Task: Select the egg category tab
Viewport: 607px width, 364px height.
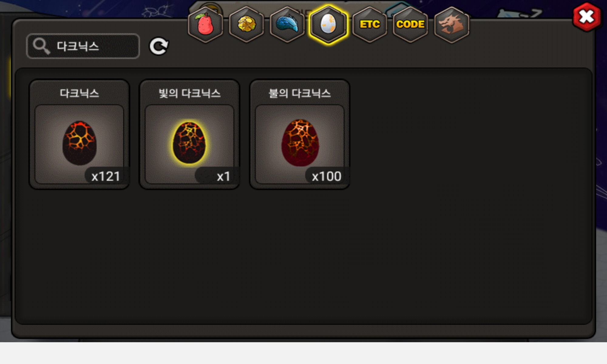Action: pos(328,25)
